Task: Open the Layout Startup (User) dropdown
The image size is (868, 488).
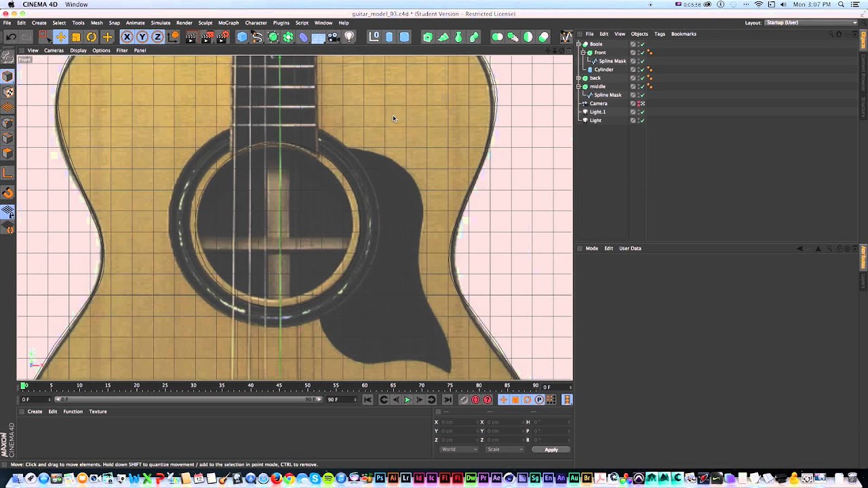Action: pyautogui.click(x=811, y=23)
